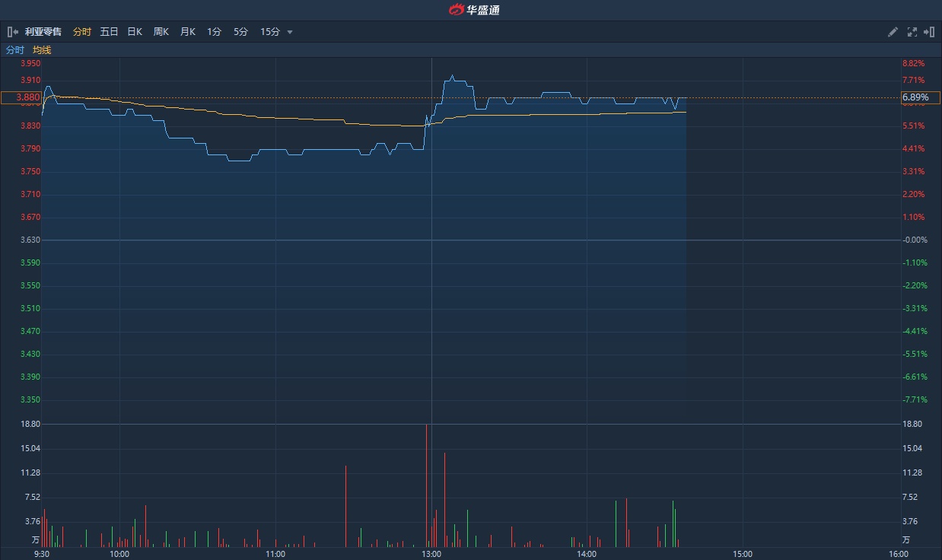Toggle the 分时 price line legend

[x=15, y=50]
